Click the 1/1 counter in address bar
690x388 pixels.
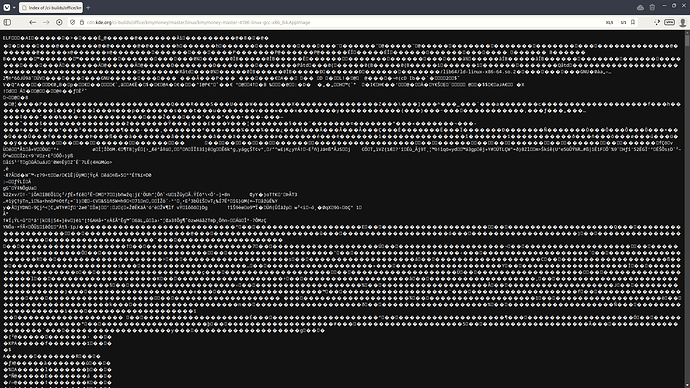click(623, 22)
